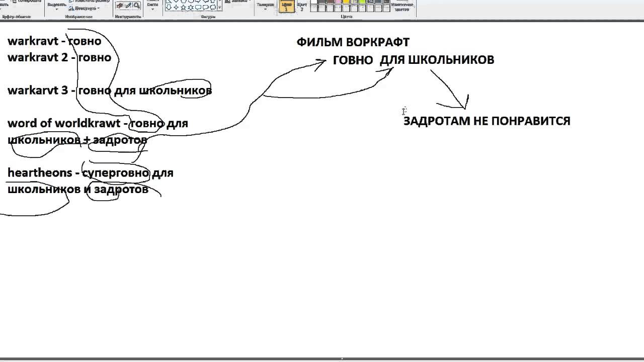Image resolution: width=644 pixels, height=362 pixels.
Task: Open the Выделить selection dropdown
Action: pos(56,6)
